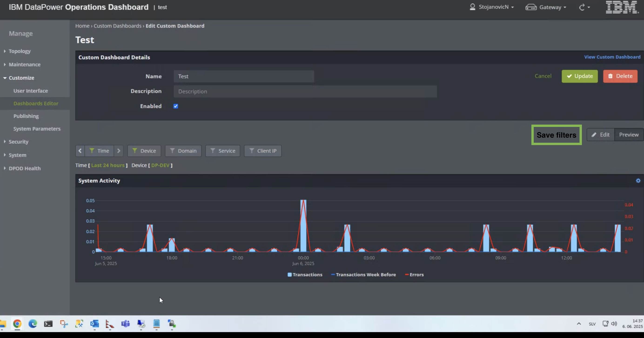The image size is (644, 338).
Task: Uncheck the Enabled checkbox
Action: pyautogui.click(x=176, y=106)
